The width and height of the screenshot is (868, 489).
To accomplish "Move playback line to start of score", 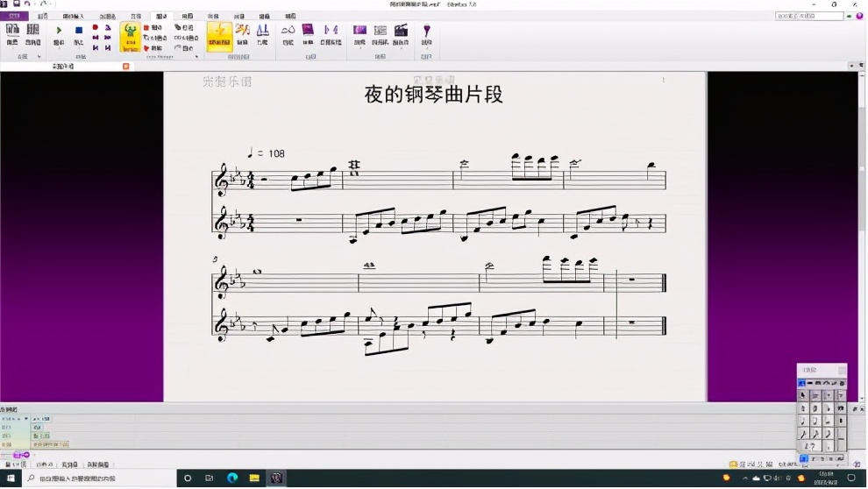I will pyautogui.click(x=96, y=48).
